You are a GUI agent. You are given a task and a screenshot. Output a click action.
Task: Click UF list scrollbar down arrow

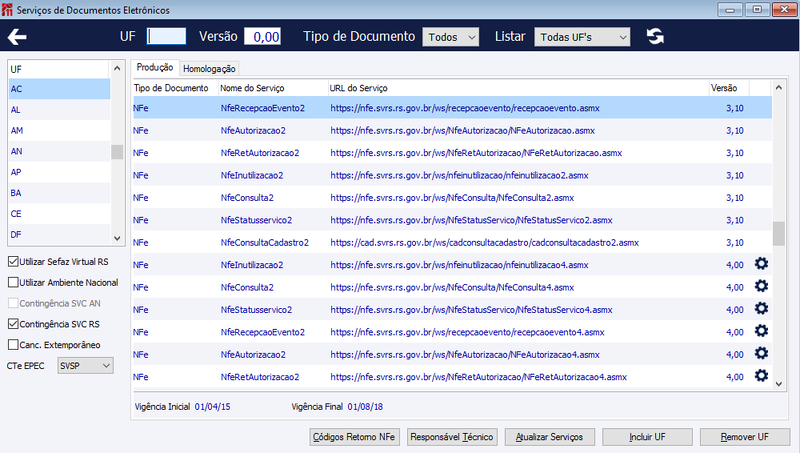click(117, 238)
